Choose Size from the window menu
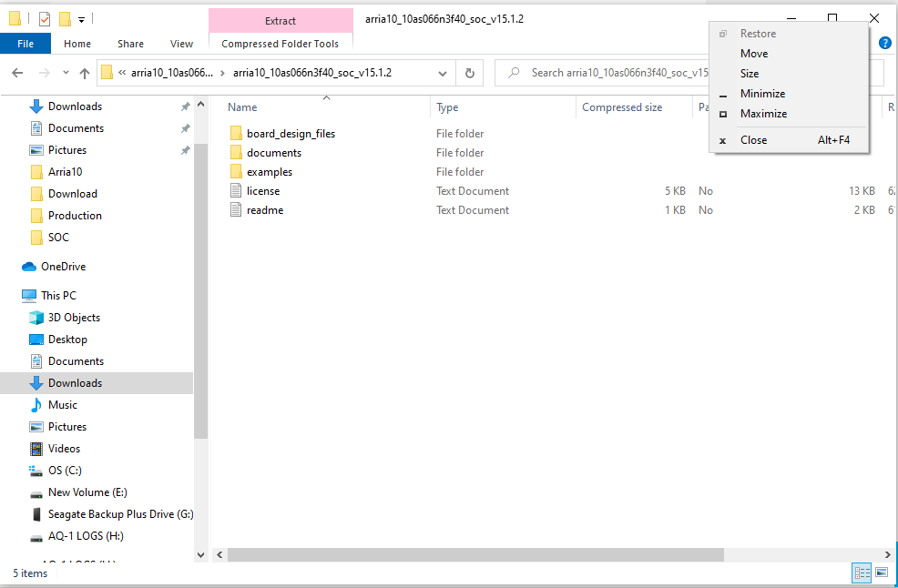The width and height of the screenshot is (898, 588). pyautogui.click(x=790, y=74)
